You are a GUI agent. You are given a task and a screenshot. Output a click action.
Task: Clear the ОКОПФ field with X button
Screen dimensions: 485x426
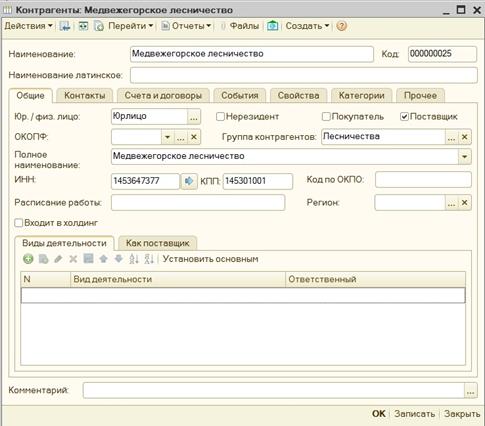(x=194, y=137)
